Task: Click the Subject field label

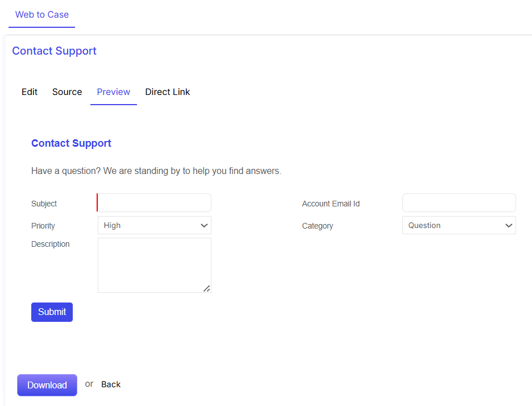Action: point(44,204)
